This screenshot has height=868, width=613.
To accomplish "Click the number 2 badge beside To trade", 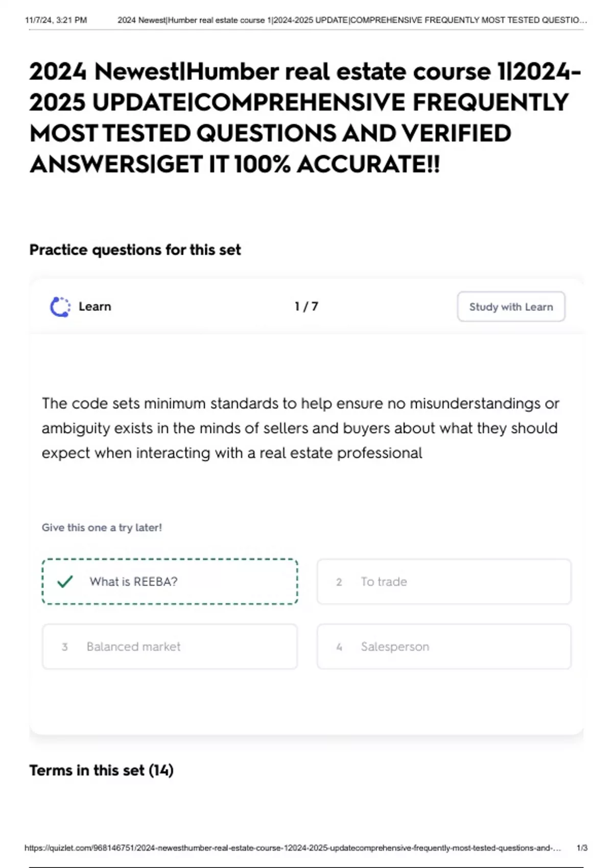I will coord(339,582).
